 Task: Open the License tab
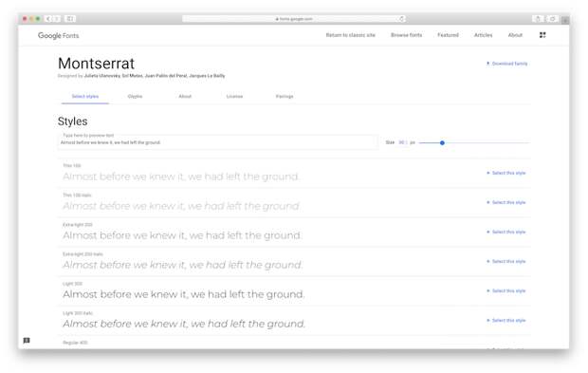coord(235,97)
